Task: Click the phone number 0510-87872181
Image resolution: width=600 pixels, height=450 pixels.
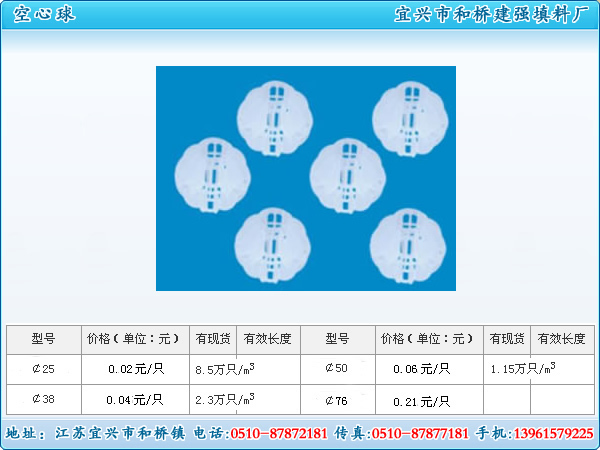Action: click(x=279, y=434)
